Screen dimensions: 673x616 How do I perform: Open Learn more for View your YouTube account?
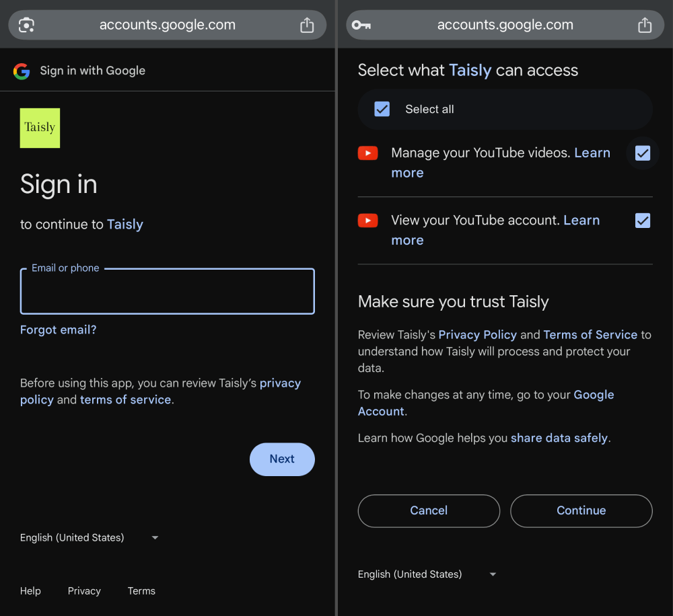[x=581, y=220]
